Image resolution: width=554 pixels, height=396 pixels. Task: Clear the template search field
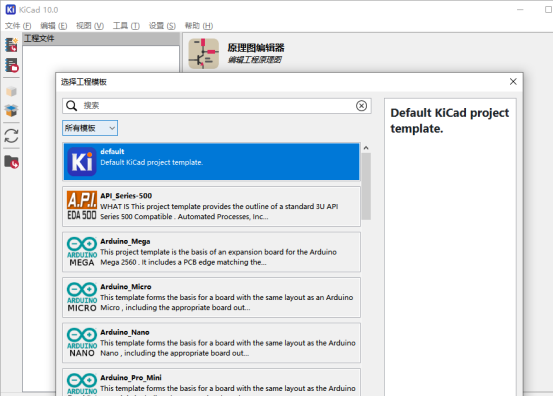point(361,106)
